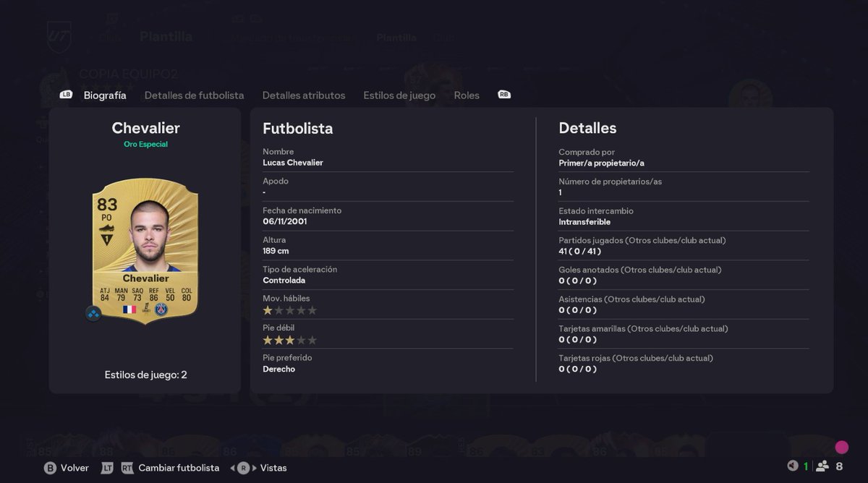Image resolution: width=868 pixels, height=483 pixels.
Task: Click the Estilos de juego: 2 text
Action: (145, 375)
